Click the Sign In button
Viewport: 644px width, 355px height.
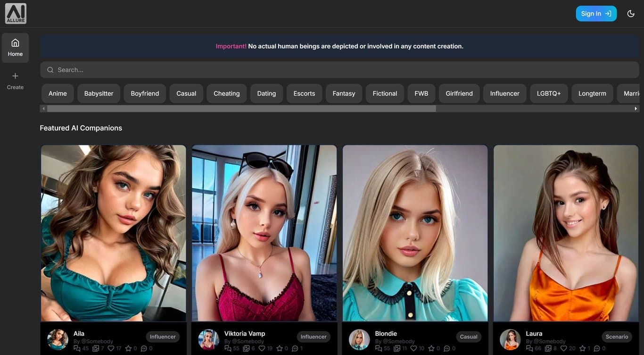coord(596,13)
